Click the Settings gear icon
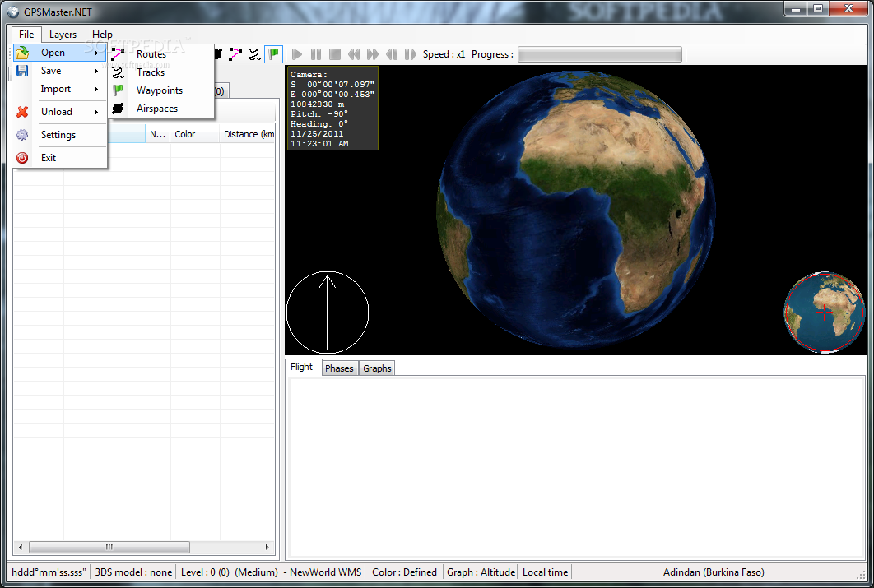The height and width of the screenshot is (588, 874). click(x=22, y=135)
